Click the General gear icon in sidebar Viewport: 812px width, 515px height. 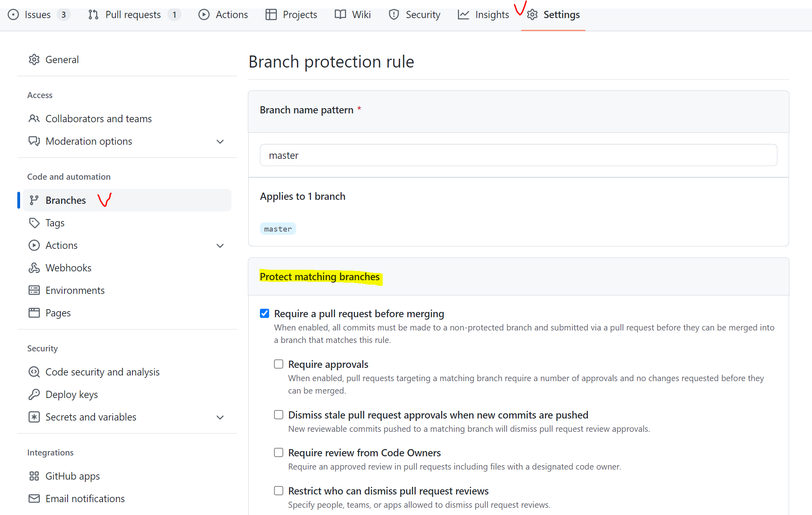point(34,60)
